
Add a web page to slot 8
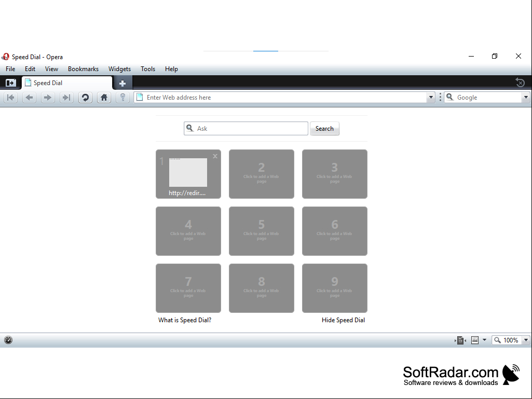(261, 288)
